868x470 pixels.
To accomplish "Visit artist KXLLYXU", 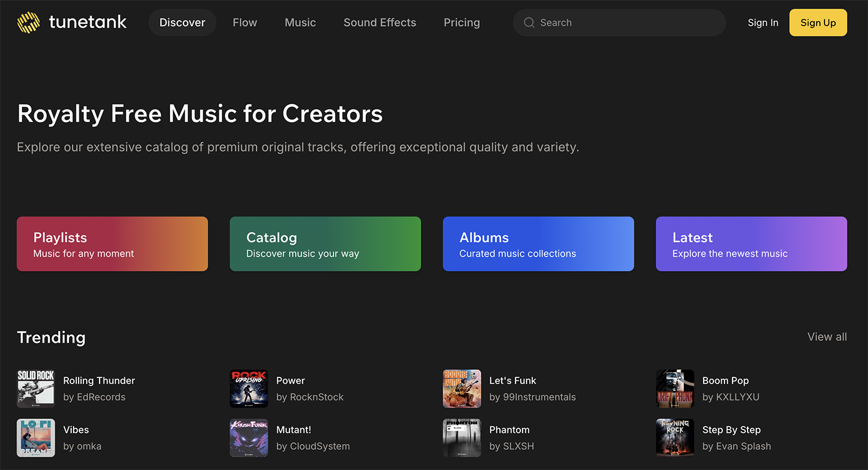I will [731, 397].
